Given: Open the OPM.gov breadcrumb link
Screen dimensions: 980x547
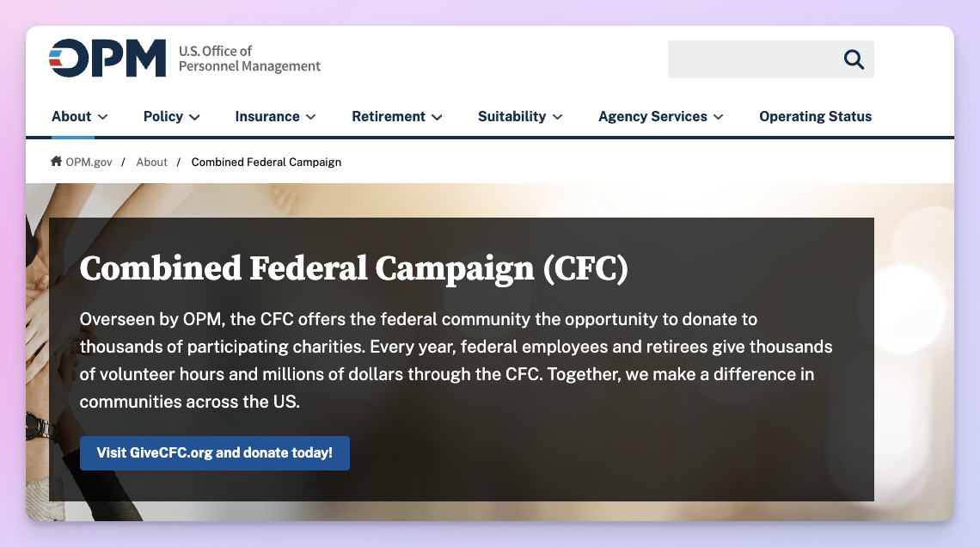Looking at the screenshot, I should pyautogui.click(x=89, y=162).
